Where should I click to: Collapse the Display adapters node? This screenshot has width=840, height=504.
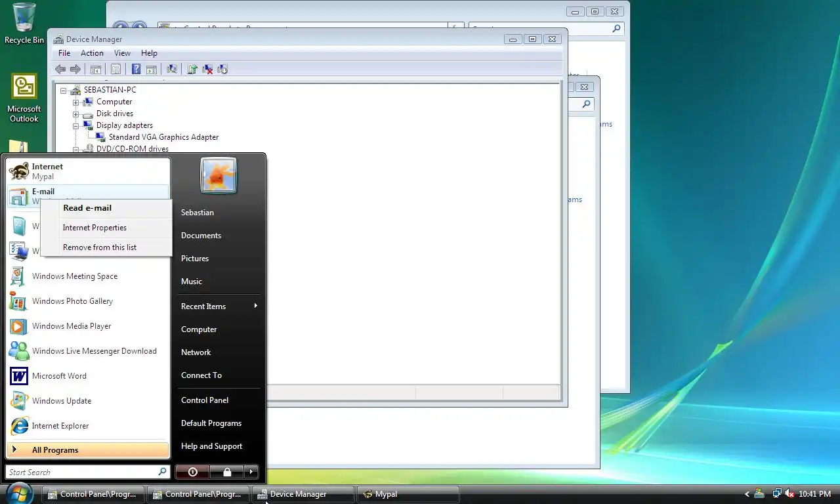point(76,125)
